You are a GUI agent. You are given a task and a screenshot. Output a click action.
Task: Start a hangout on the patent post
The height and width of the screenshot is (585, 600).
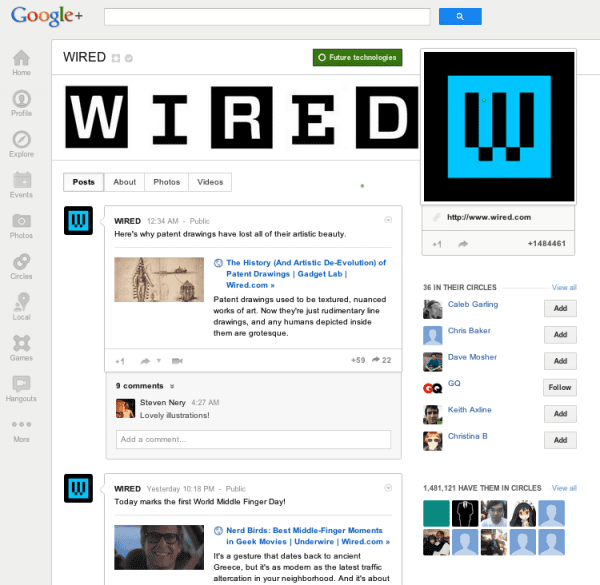(177, 361)
